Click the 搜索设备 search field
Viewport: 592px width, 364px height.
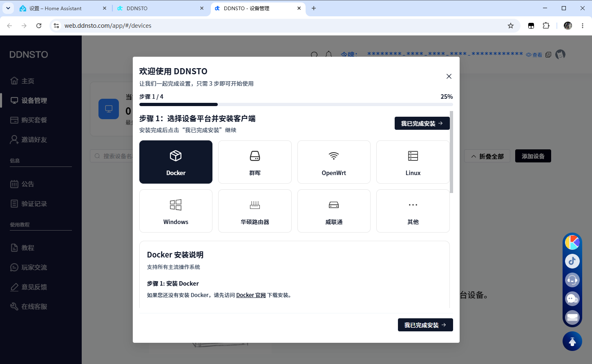(x=112, y=156)
